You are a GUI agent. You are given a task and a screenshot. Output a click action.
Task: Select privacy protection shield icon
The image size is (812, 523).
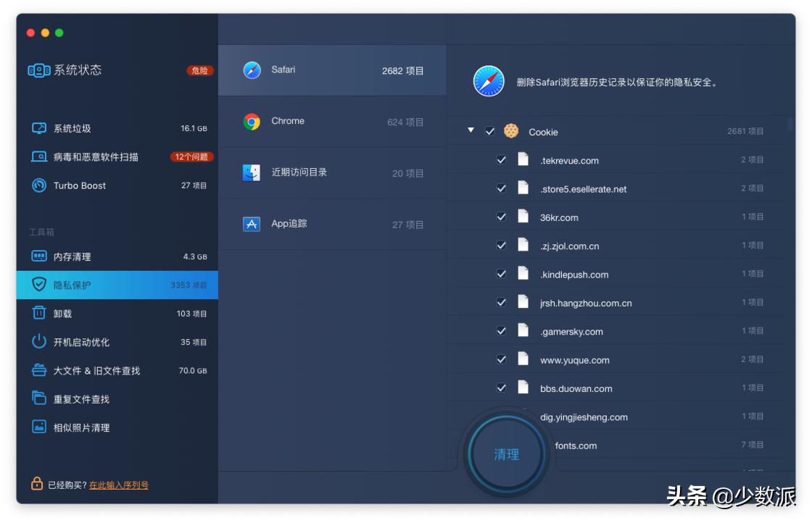tap(39, 285)
